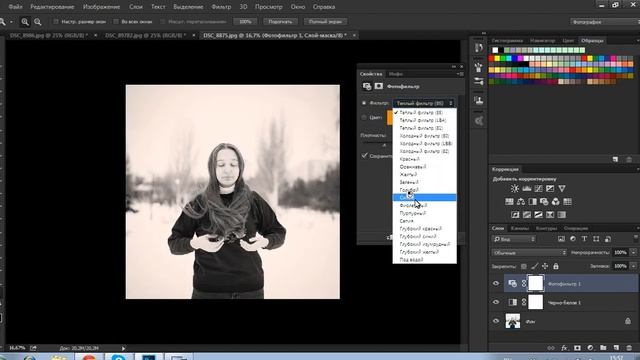Pick the black swatch in Swatches panel

click(501, 50)
